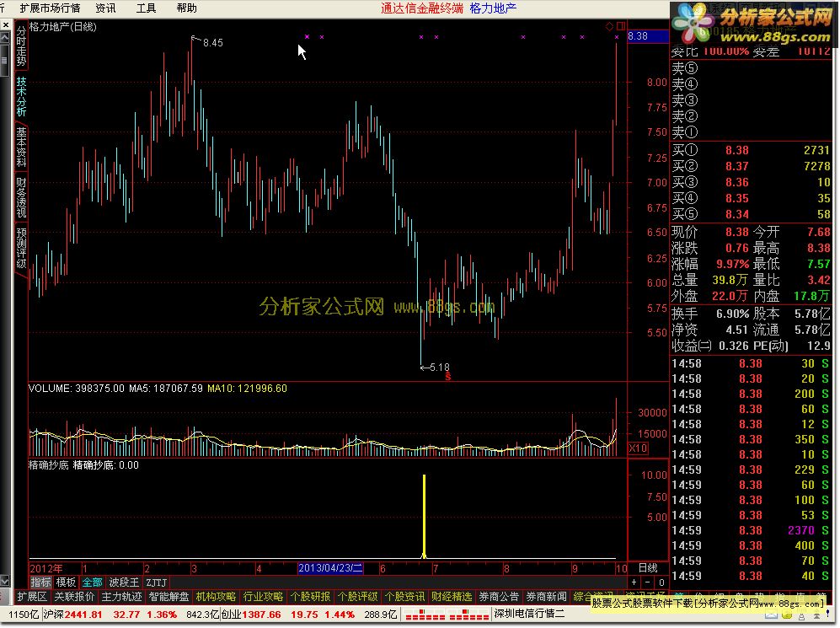Click the purple 2370 trade volume row
Viewport: 840px width, 628px height.
750,530
